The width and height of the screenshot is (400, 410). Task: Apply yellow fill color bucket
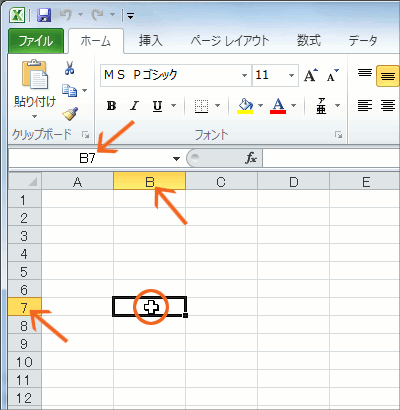[245, 106]
